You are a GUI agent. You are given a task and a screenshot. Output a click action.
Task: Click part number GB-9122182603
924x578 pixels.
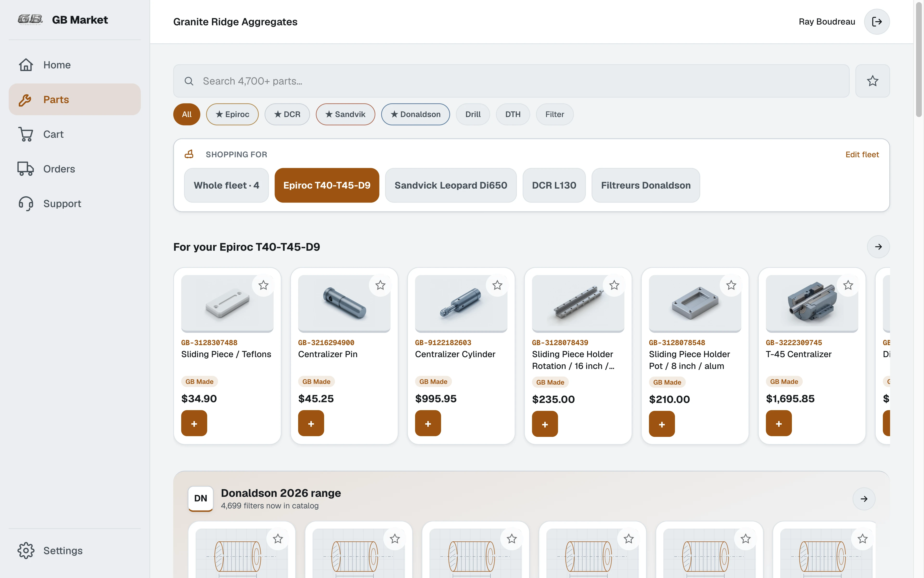click(x=443, y=342)
